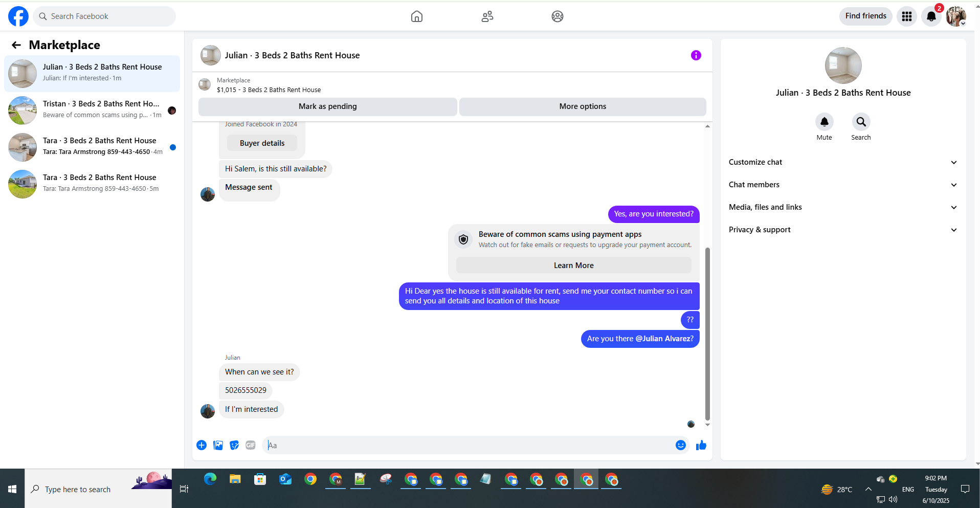Click the purple conversation info icon
The height and width of the screenshot is (508, 980).
[696, 55]
